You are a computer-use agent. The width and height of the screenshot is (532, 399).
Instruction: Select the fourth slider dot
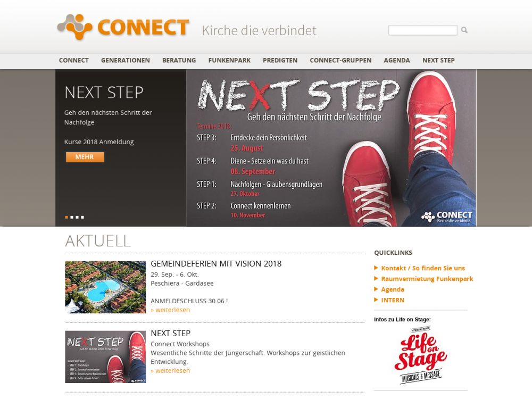click(82, 217)
